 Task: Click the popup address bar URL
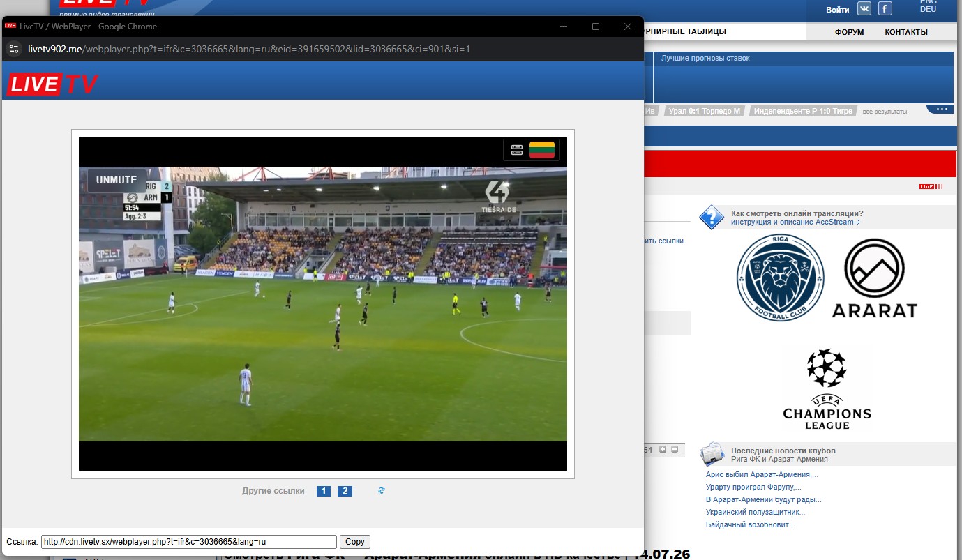point(249,49)
